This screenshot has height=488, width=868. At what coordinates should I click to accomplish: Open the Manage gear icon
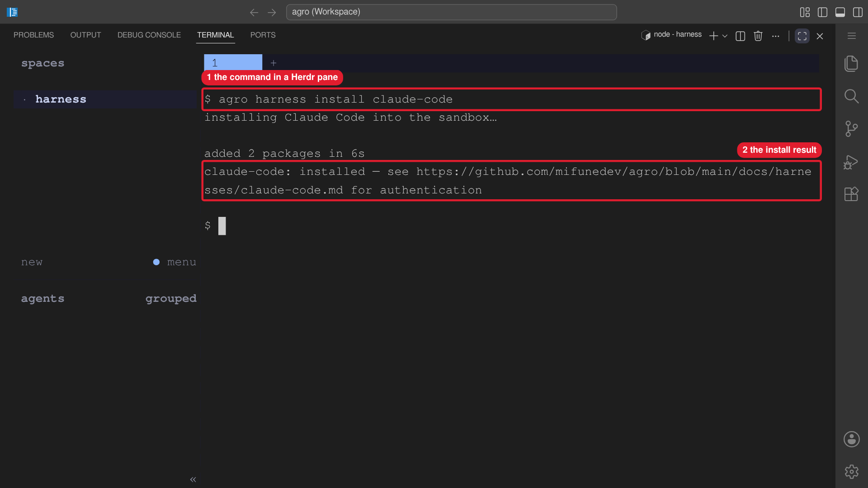coord(851,472)
